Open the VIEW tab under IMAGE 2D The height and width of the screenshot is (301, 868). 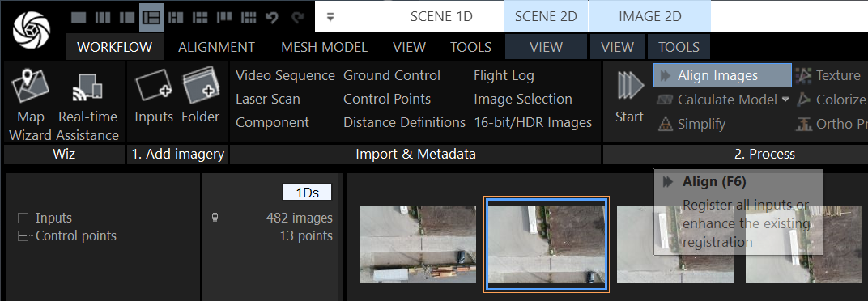pos(617,47)
